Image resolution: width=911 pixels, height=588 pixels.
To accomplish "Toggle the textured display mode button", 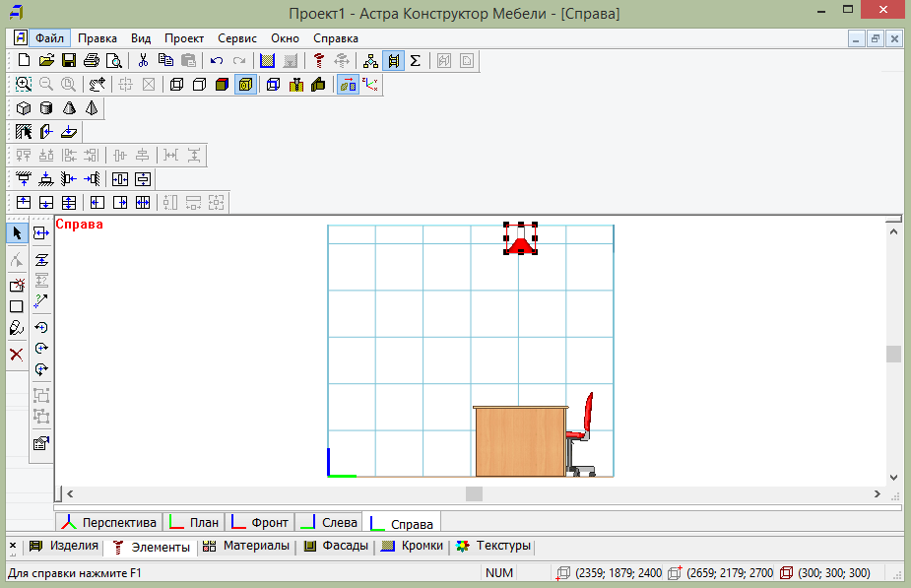I will 246,85.
